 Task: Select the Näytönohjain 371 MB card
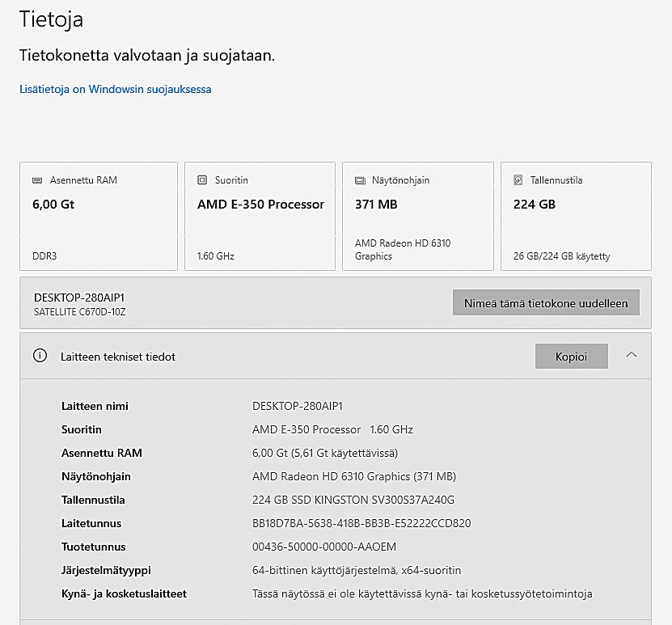[x=417, y=217]
